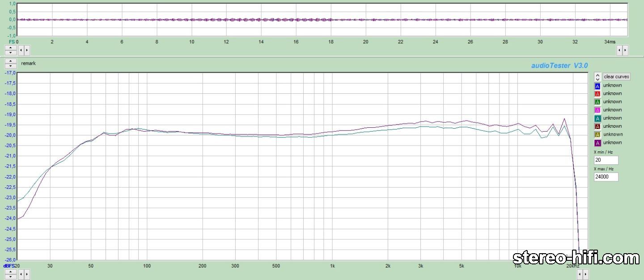The width and height of the screenshot is (644, 280).
Task: Click the olive curve A icon
Action: click(x=597, y=135)
